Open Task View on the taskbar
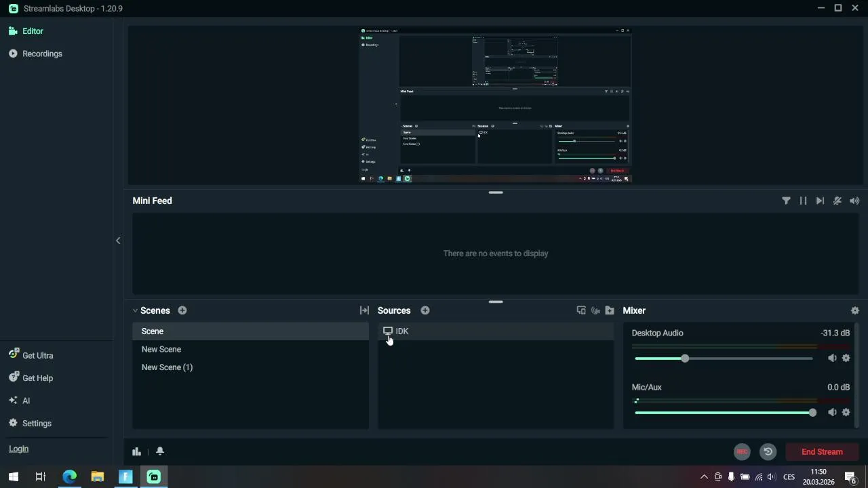 coord(41,476)
